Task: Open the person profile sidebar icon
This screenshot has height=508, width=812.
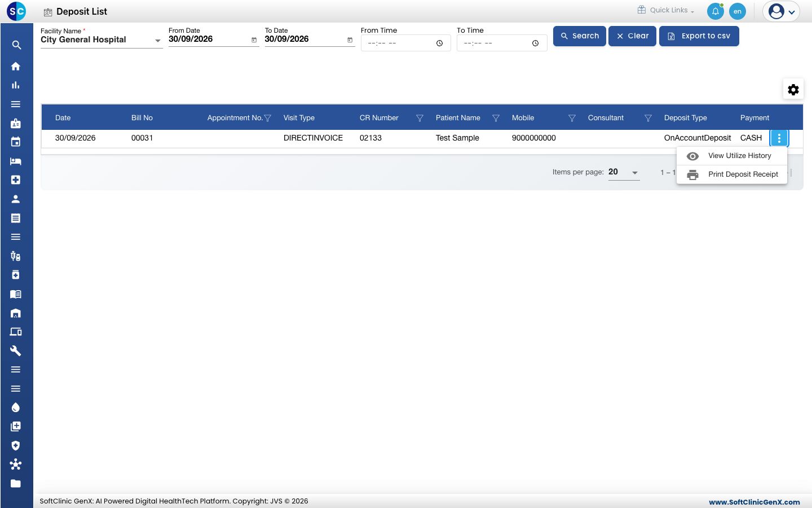Action: coord(16,199)
